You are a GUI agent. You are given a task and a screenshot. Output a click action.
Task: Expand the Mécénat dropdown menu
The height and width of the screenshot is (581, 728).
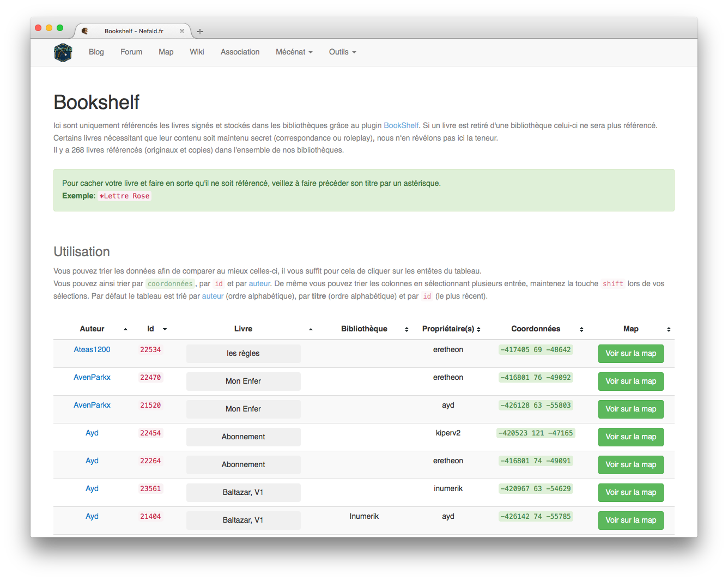click(x=294, y=52)
